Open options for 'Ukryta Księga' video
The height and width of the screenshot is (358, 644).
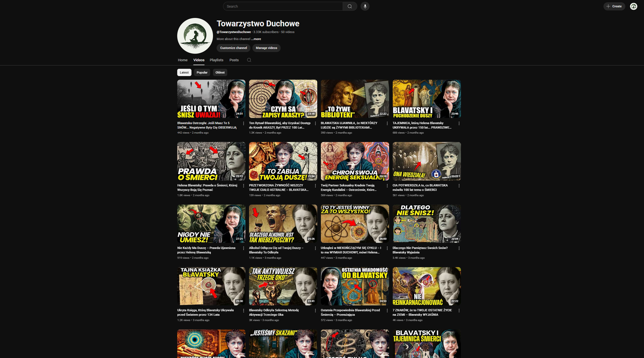point(244,311)
